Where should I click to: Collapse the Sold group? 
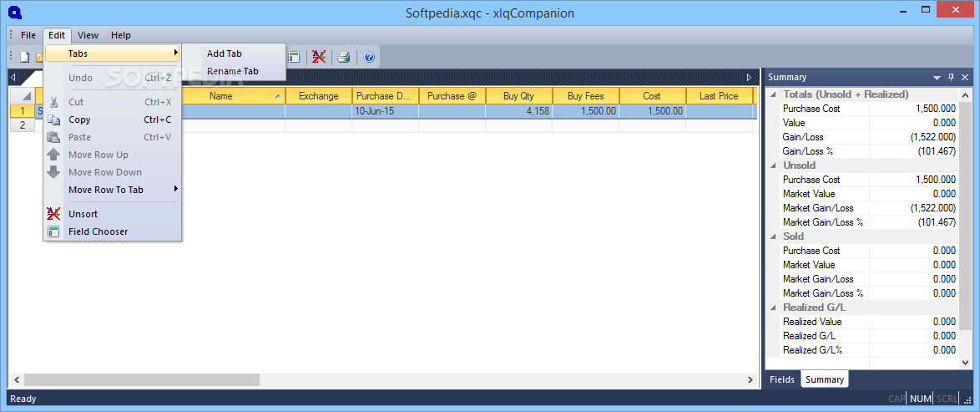coord(773,237)
